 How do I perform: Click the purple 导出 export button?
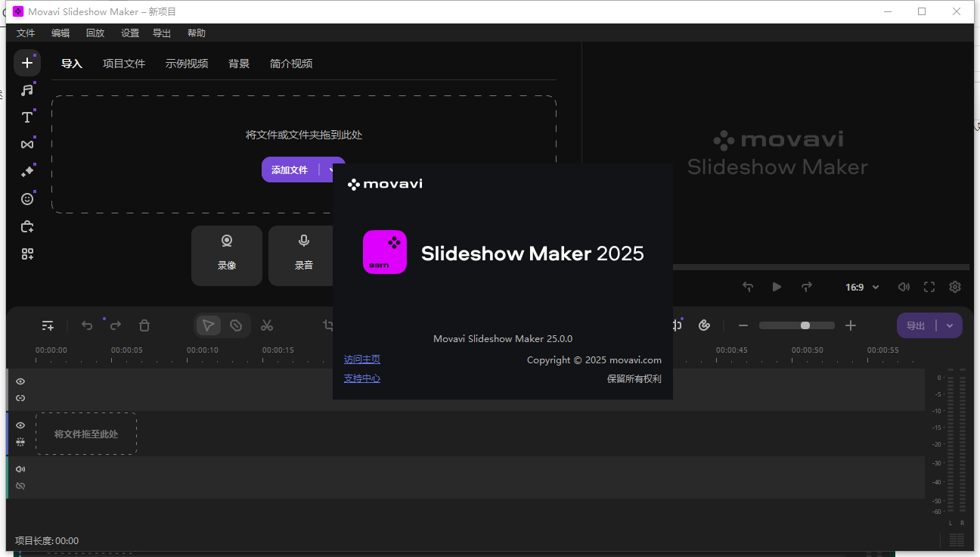tap(916, 325)
